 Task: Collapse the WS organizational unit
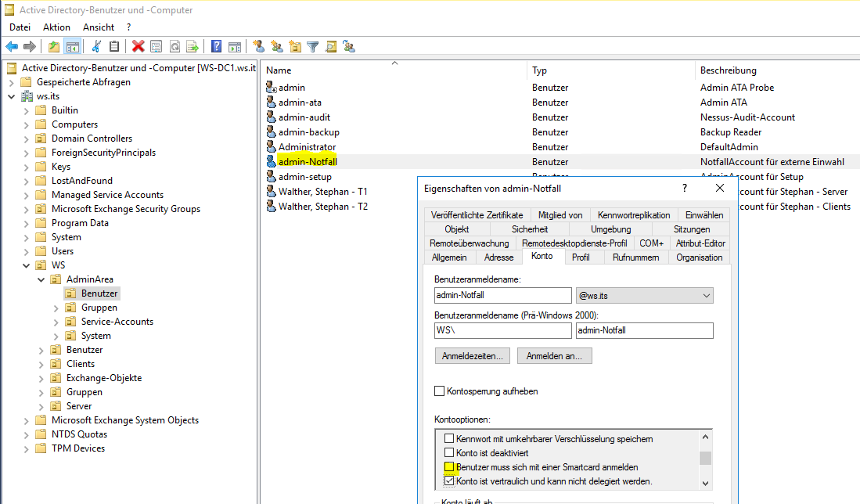(27, 265)
